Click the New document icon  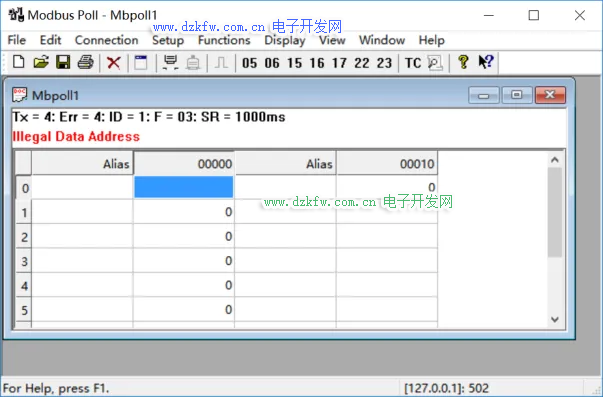click(x=18, y=62)
